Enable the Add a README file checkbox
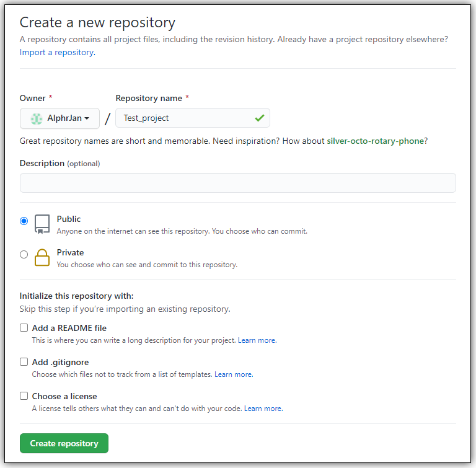 24,328
